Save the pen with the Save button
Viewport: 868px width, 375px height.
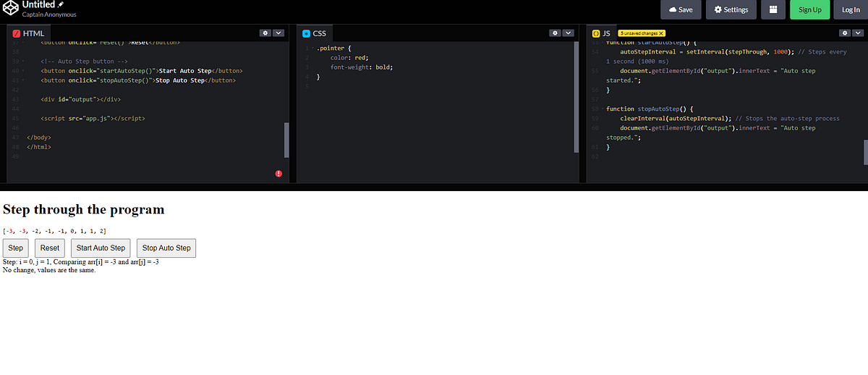coord(680,9)
